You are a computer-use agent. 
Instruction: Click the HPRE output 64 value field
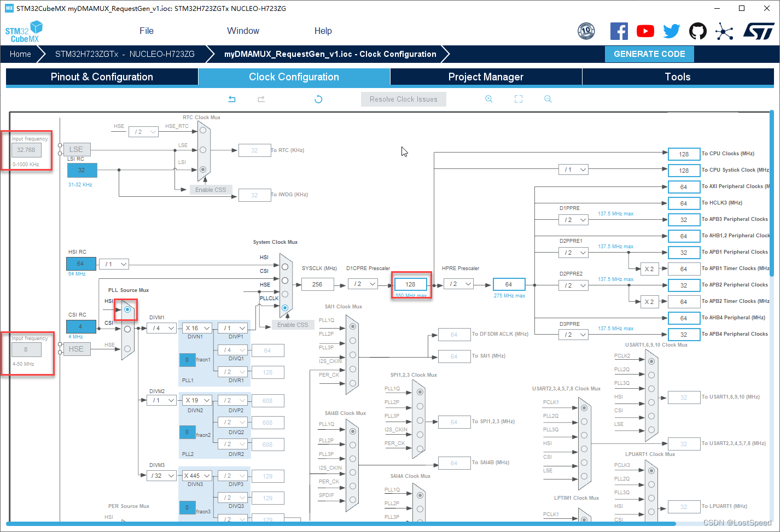[x=509, y=284]
